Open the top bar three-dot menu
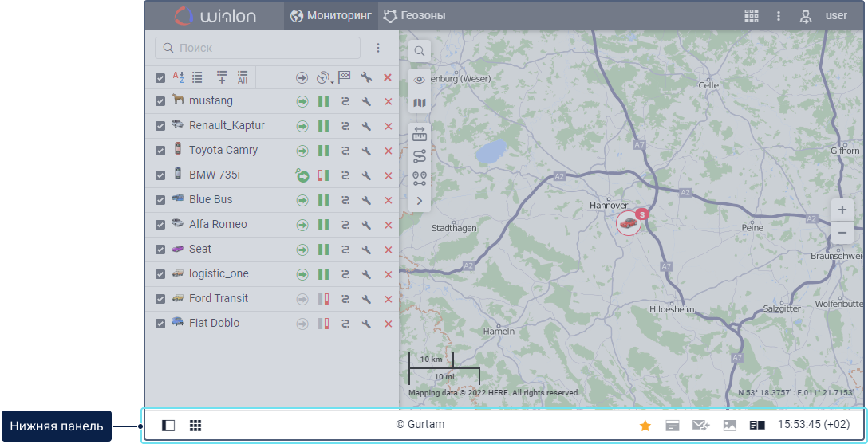 tap(779, 15)
